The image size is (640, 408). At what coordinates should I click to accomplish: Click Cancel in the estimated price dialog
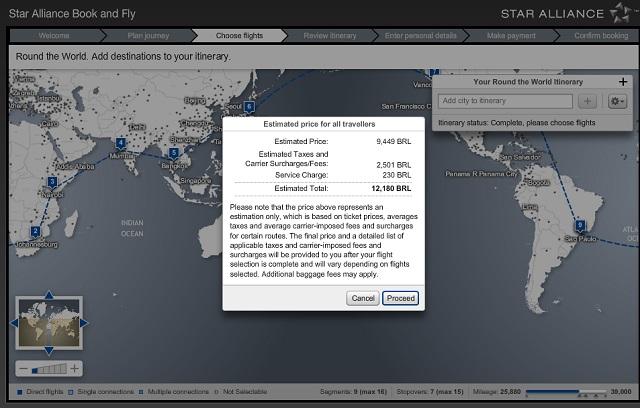[363, 298]
